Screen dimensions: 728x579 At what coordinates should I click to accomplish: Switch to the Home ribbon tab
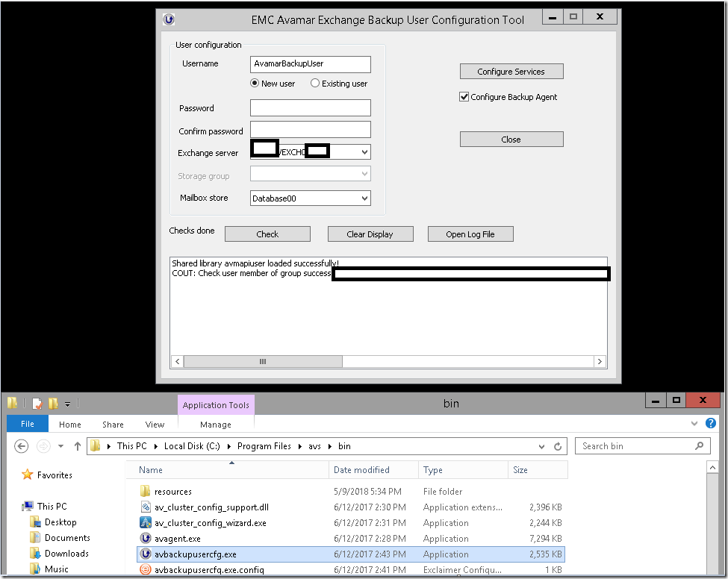click(70, 425)
